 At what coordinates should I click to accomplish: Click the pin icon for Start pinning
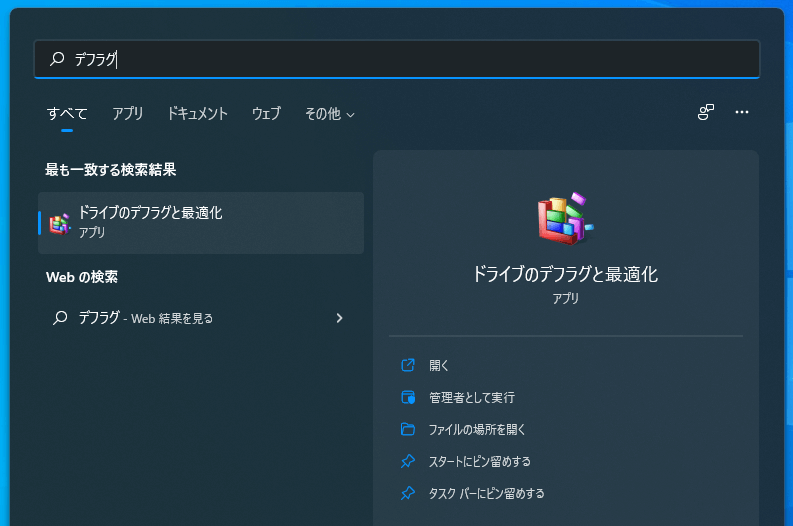click(408, 461)
